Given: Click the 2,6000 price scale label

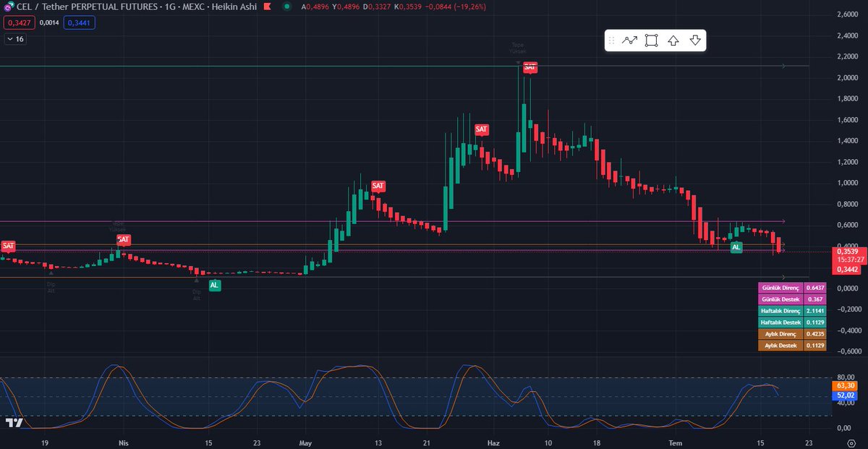Looking at the screenshot, I should (x=847, y=14).
